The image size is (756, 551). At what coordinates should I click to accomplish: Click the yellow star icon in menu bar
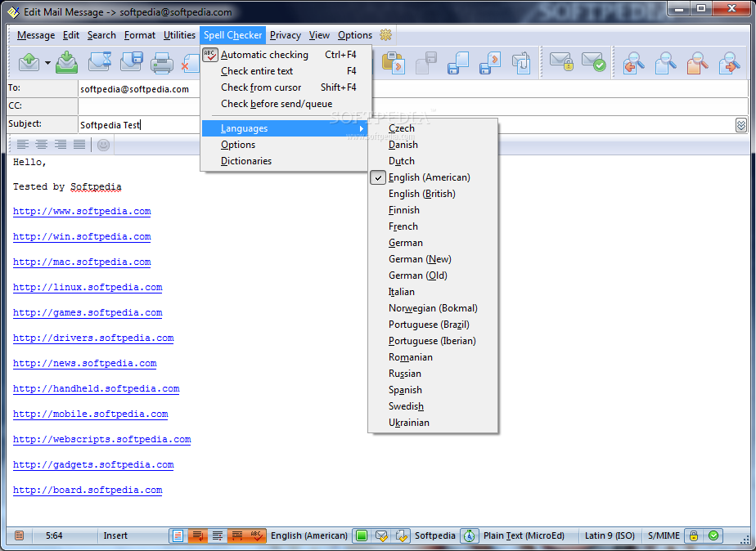[x=385, y=34]
